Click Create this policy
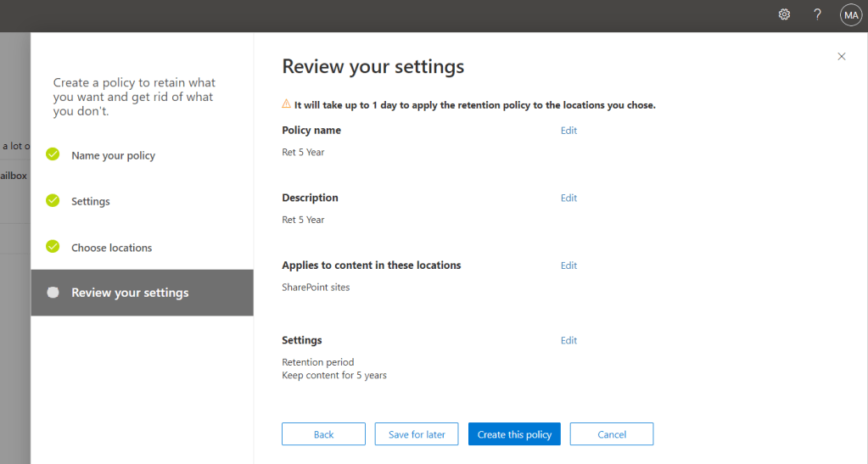The width and height of the screenshot is (868, 464). [x=514, y=434]
